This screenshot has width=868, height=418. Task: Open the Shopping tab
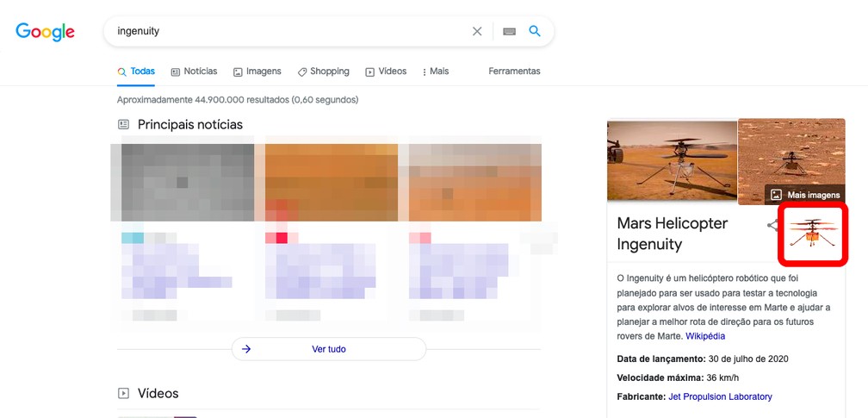point(323,72)
